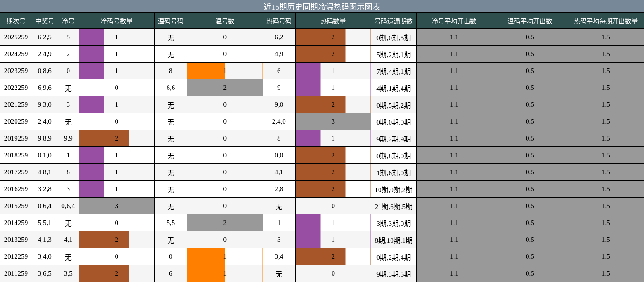Click cold number 0,6,4 in row 2015259
The height and width of the screenshot is (282, 644).
68,206
